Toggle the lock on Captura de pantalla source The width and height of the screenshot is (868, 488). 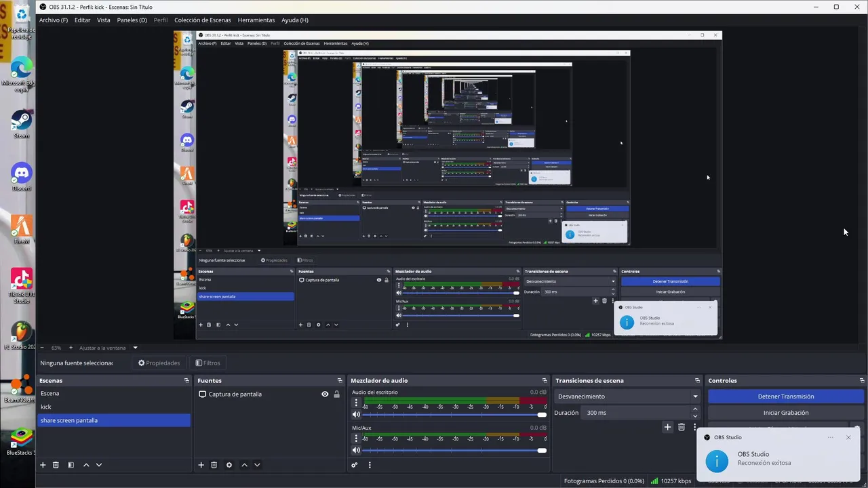tap(336, 394)
